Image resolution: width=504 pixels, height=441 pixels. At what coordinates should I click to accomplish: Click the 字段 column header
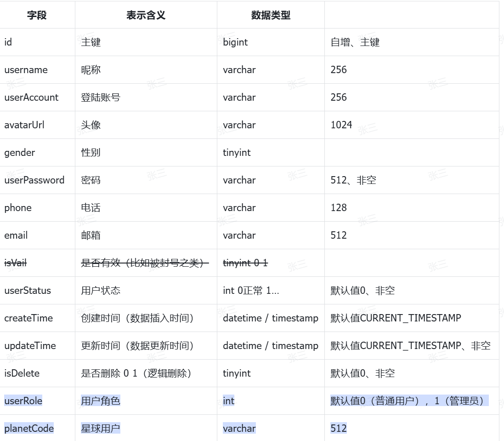tap(37, 15)
